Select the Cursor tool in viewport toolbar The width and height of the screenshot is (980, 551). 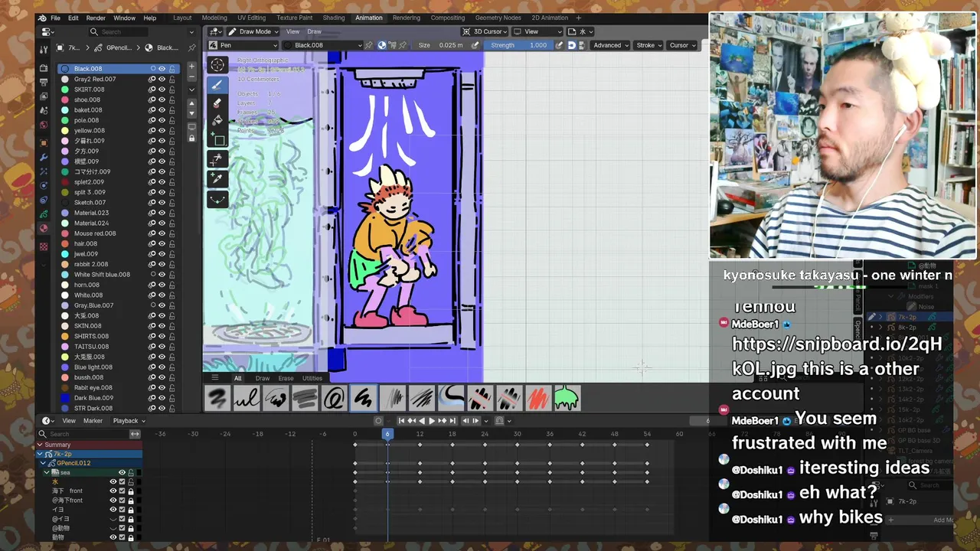217,65
